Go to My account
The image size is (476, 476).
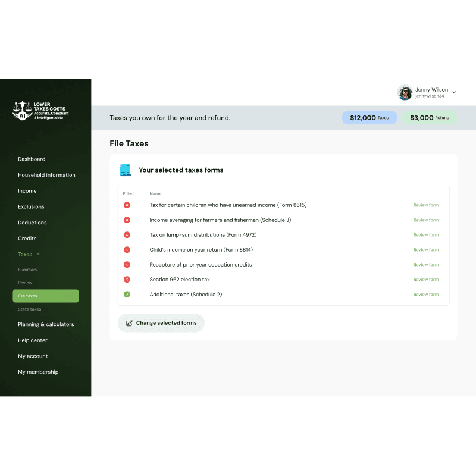tap(33, 356)
